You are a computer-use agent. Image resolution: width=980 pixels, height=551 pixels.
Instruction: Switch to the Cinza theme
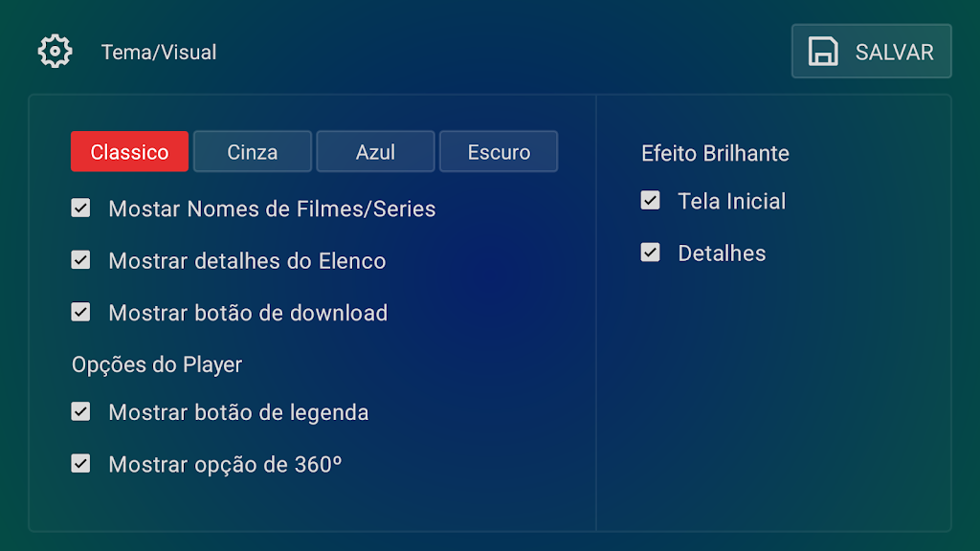click(x=253, y=152)
